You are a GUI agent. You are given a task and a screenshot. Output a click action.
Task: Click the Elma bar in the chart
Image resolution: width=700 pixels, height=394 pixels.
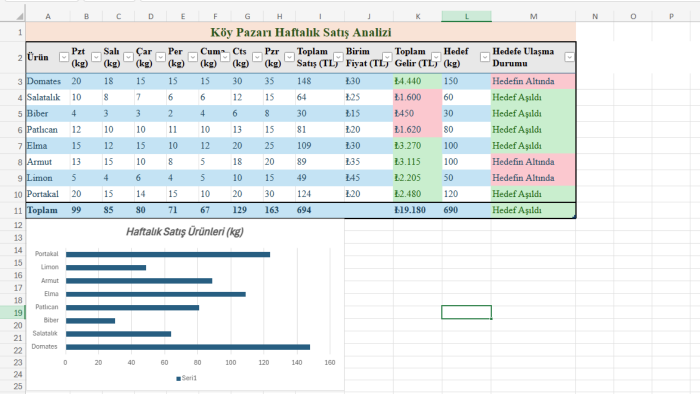coord(155,294)
